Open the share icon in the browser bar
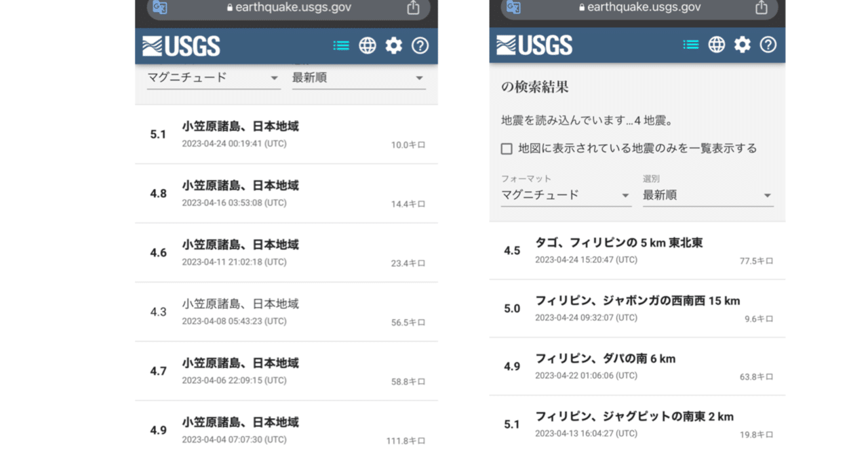 tap(414, 9)
